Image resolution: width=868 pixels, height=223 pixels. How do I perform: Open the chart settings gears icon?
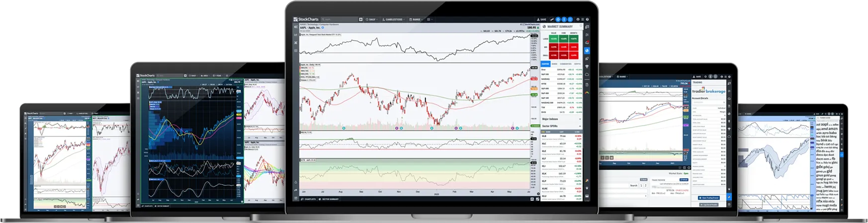click(296, 27)
